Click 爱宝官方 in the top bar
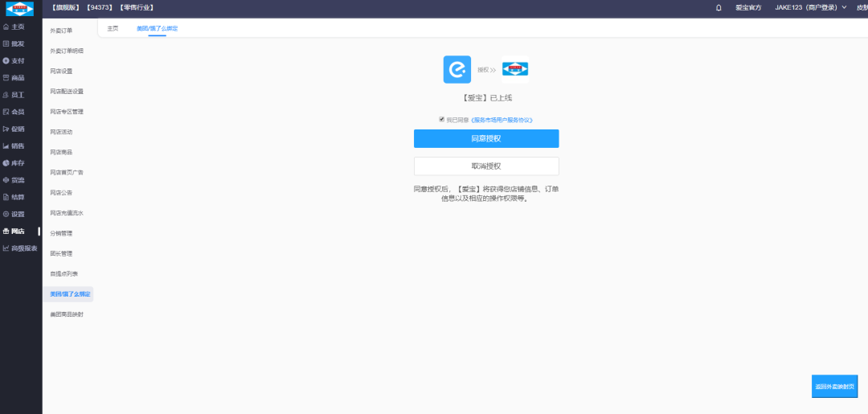Viewport: 868px width, 414px height. tap(748, 8)
